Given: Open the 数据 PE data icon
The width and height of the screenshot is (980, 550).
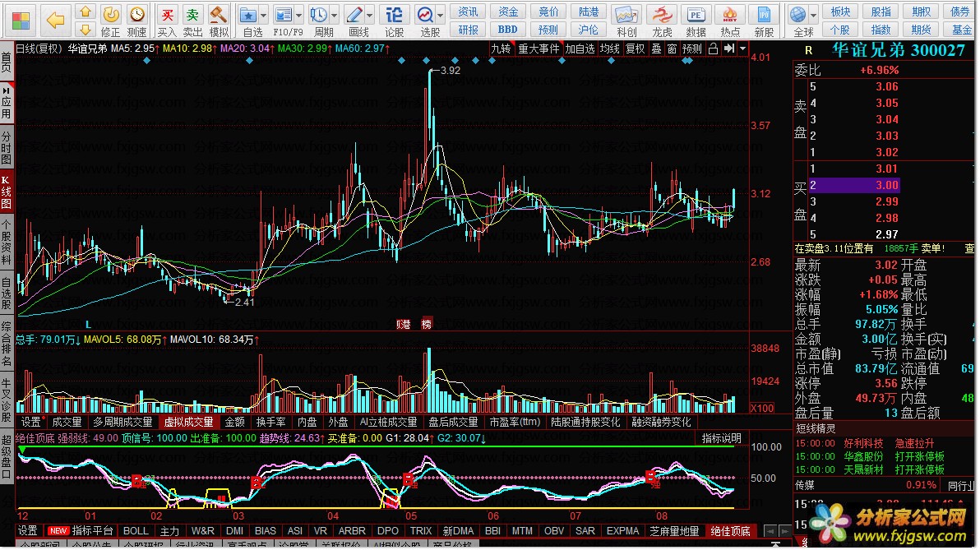Looking at the screenshot, I should [696, 21].
